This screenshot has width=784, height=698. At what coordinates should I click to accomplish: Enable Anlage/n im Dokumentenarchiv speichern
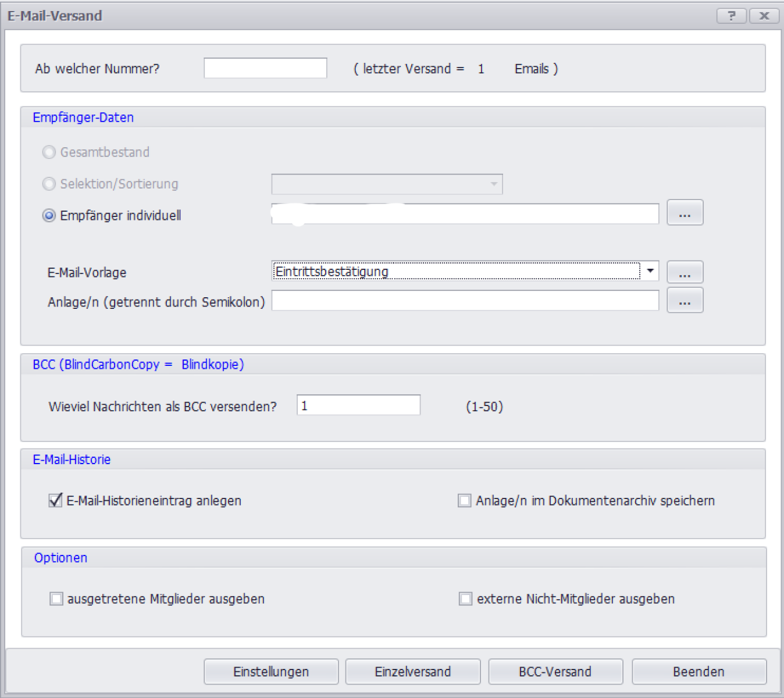point(464,501)
